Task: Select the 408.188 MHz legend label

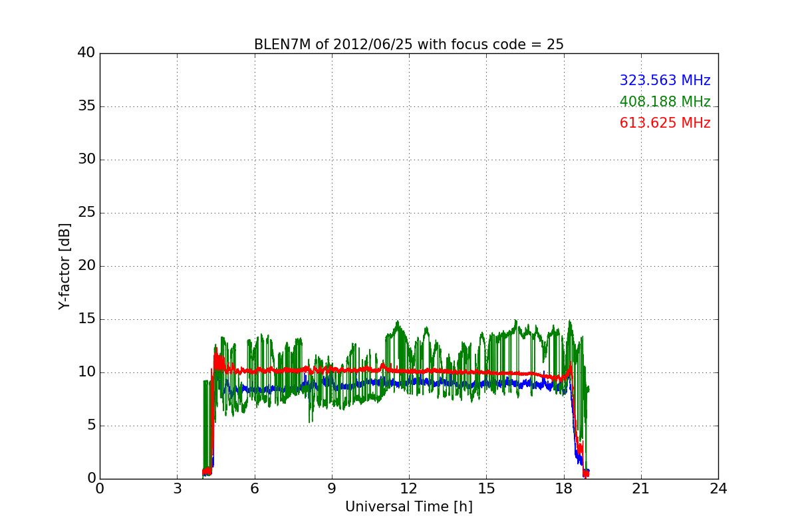Action: [x=665, y=102]
